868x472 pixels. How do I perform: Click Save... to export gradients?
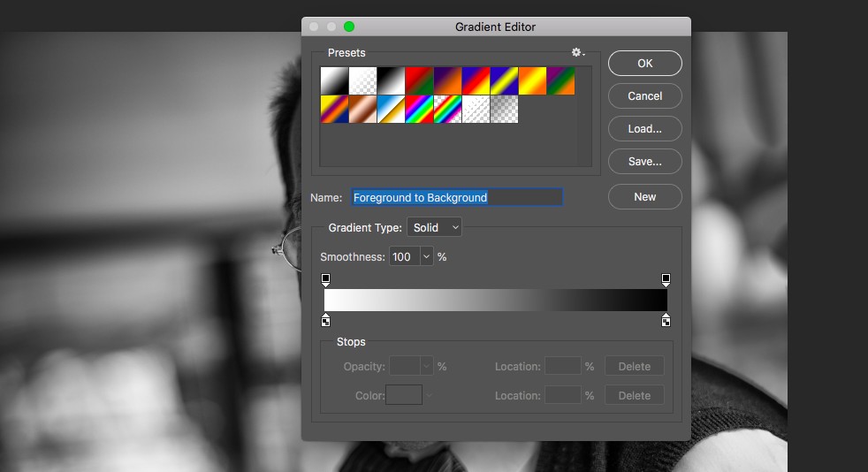645,161
